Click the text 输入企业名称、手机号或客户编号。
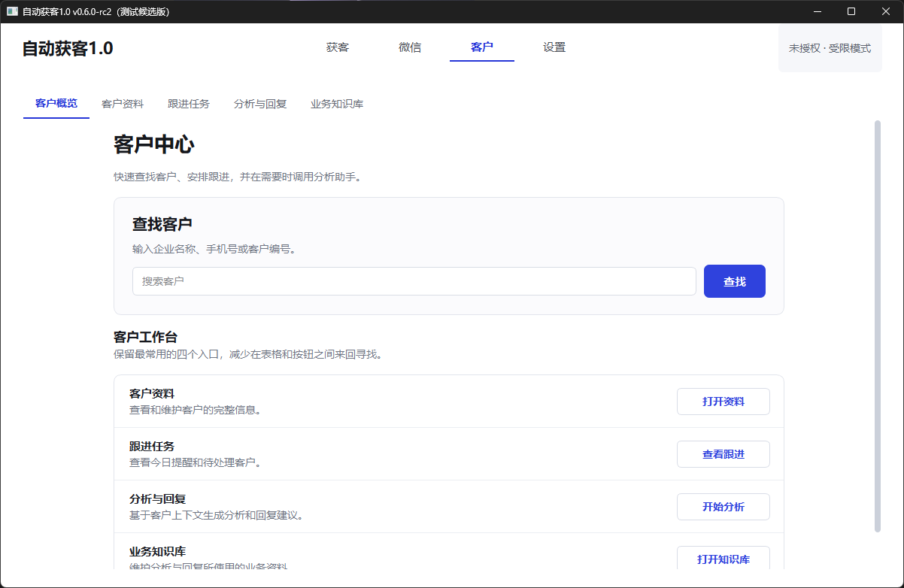The image size is (904, 588). tap(214, 249)
